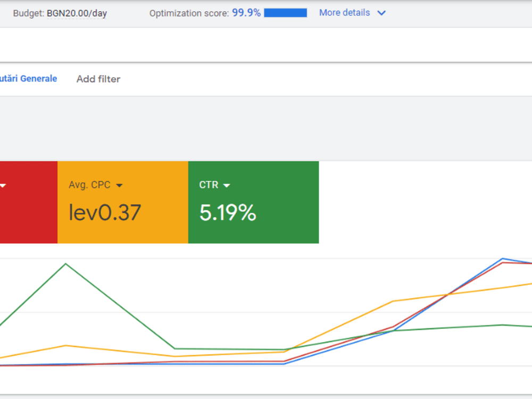The height and width of the screenshot is (399, 532).
Task: Expand the More details chevron
Action: coord(381,13)
